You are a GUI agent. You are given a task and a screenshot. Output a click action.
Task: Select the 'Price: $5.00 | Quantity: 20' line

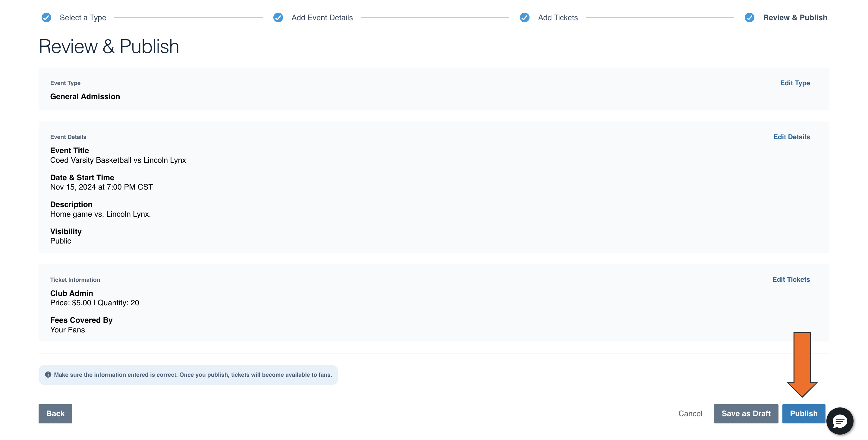point(94,303)
